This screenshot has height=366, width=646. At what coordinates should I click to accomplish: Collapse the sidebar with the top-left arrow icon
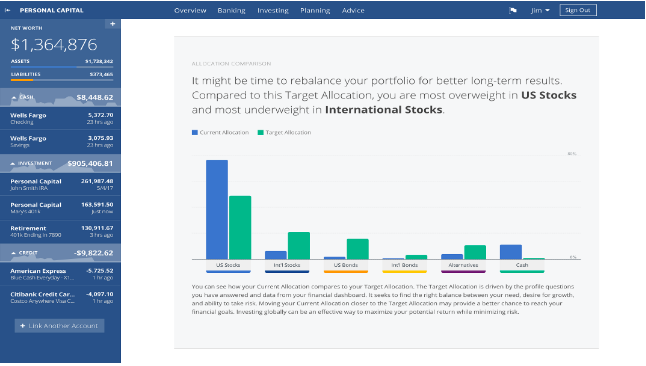7,10
